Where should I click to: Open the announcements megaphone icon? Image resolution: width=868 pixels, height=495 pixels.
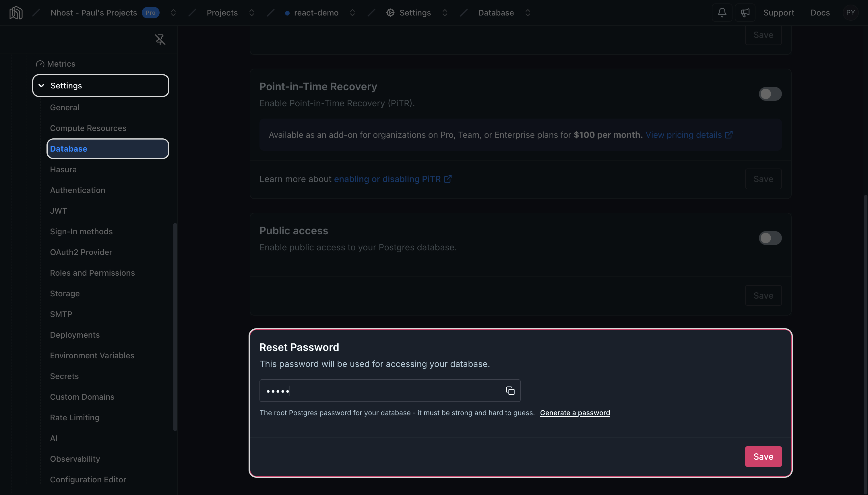tap(745, 13)
